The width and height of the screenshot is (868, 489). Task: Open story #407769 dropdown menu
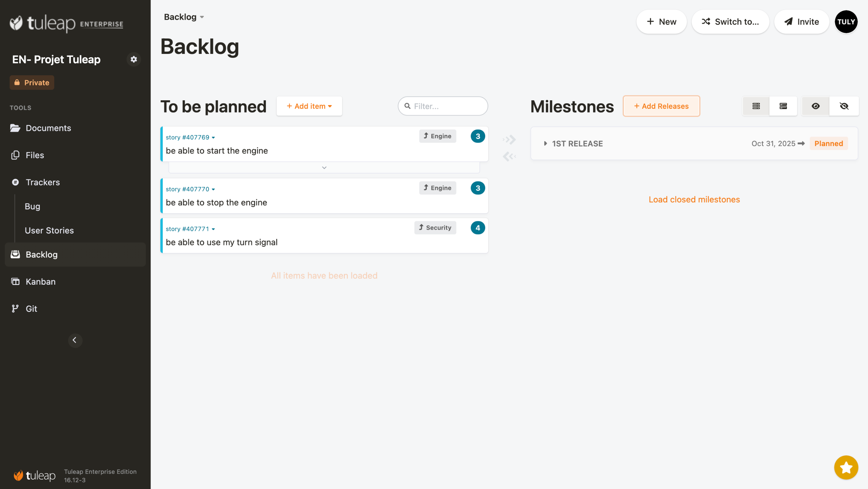click(x=213, y=138)
